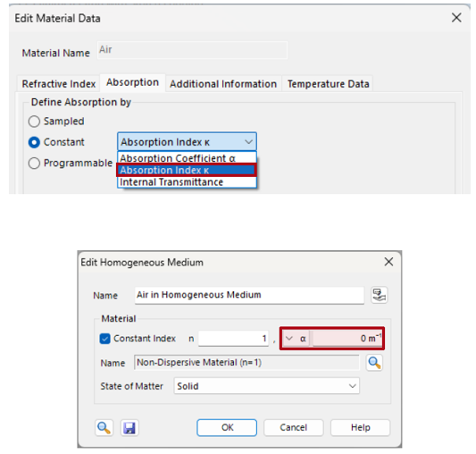Switch to the Refractive Index tab

coord(59,84)
